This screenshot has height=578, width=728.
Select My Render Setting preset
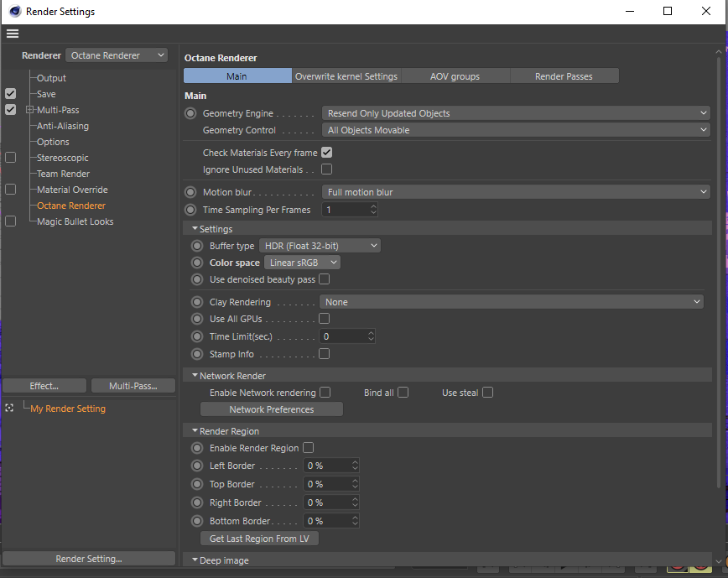point(68,409)
